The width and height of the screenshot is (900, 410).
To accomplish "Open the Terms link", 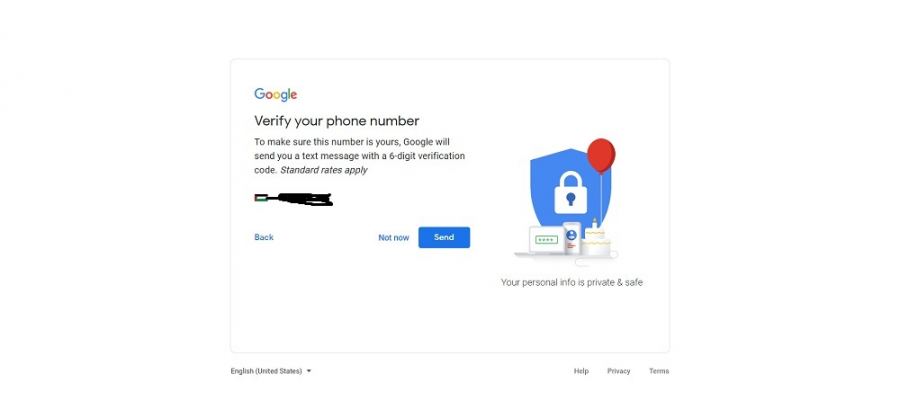I will pos(659,371).
